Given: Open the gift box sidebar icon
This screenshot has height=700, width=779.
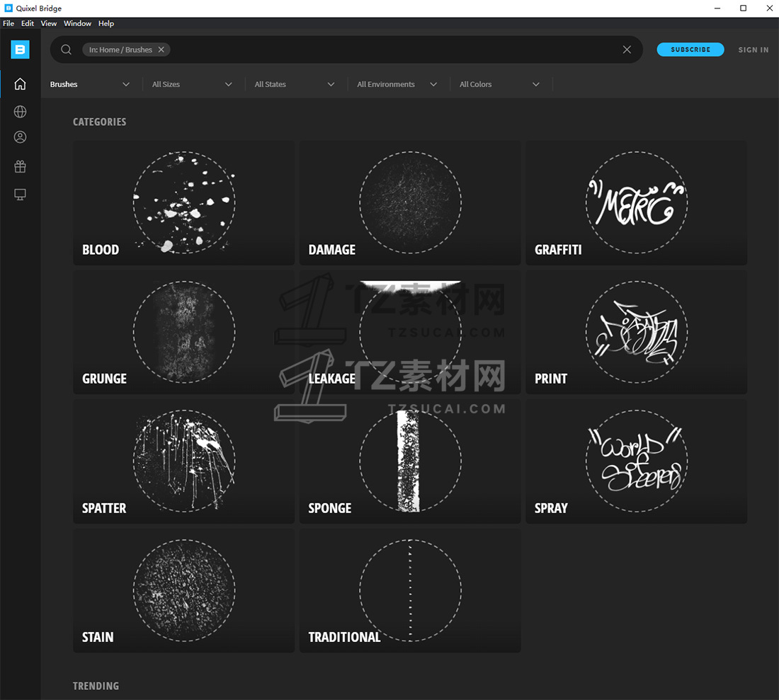Looking at the screenshot, I should point(20,166).
